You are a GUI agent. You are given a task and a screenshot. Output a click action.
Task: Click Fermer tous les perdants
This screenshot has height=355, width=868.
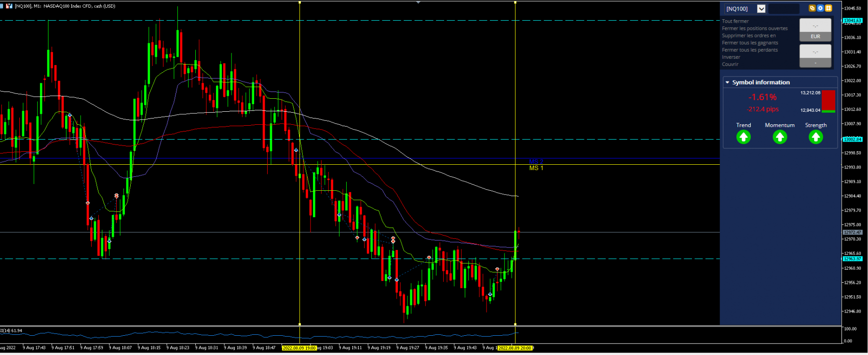click(750, 50)
